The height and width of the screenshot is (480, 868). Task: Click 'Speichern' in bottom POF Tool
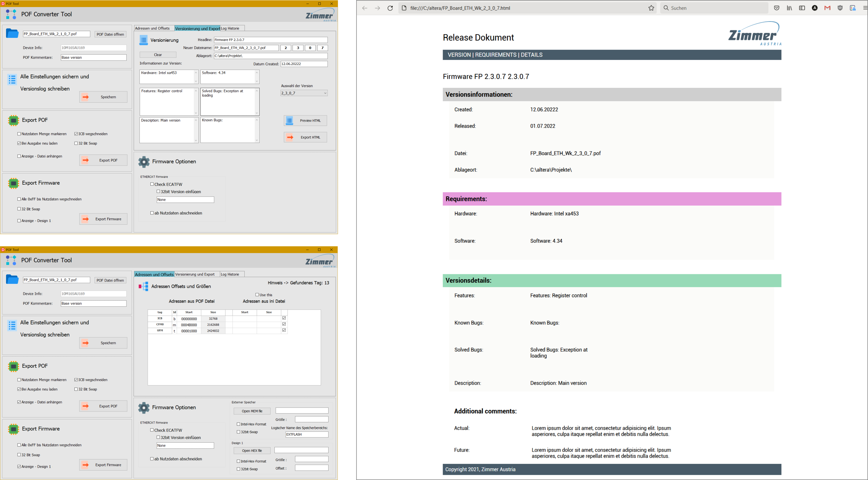[x=103, y=343]
